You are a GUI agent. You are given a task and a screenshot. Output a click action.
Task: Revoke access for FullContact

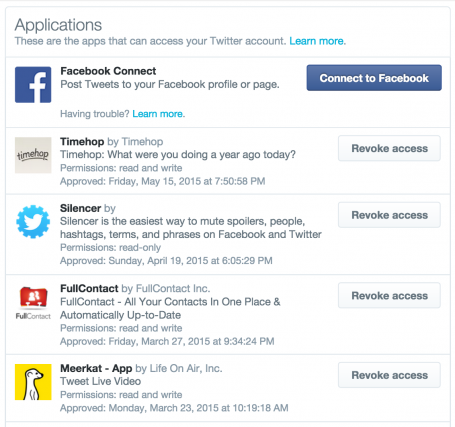point(389,295)
